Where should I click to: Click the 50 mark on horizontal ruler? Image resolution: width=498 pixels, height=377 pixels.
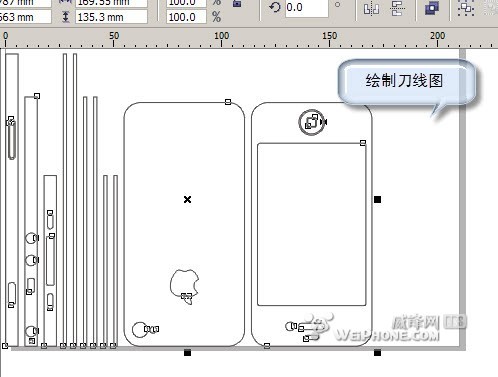(114, 36)
